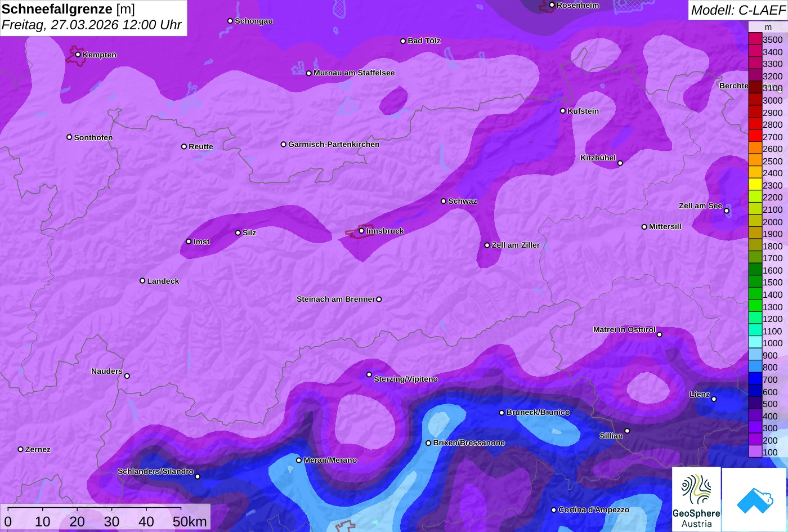The height and width of the screenshot is (532, 788).
Task: Click the Silz town label
Action: coord(249,233)
